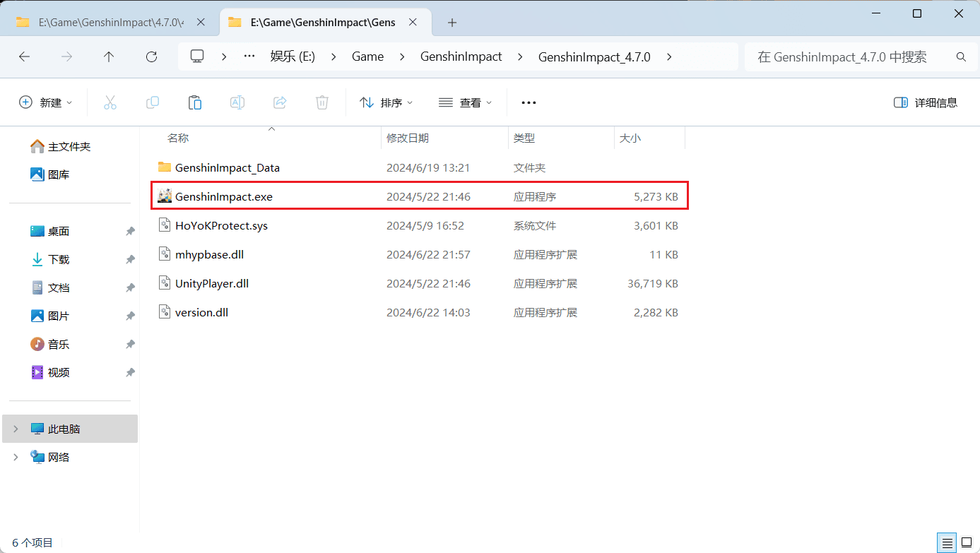This screenshot has height=553, width=980.
Task: Unpin 文档 using its pin icon
Action: tap(130, 287)
